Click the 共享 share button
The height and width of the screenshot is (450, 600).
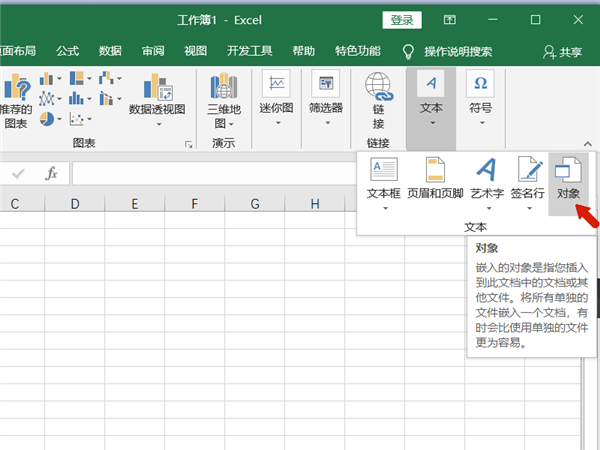click(563, 51)
